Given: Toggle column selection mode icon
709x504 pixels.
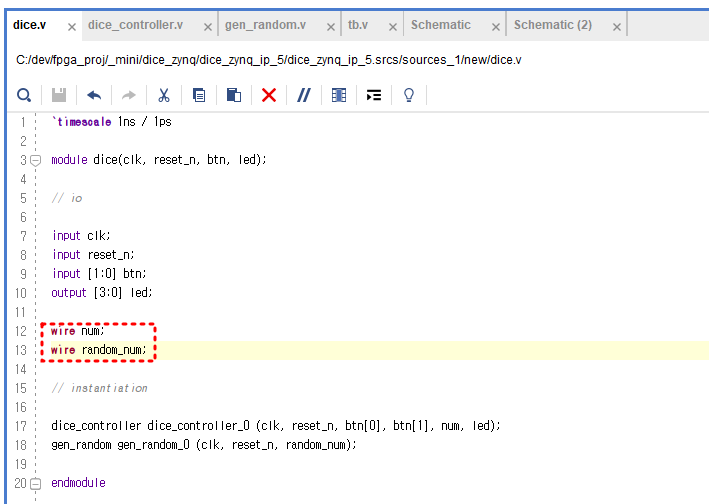Looking at the screenshot, I should (x=339, y=95).
